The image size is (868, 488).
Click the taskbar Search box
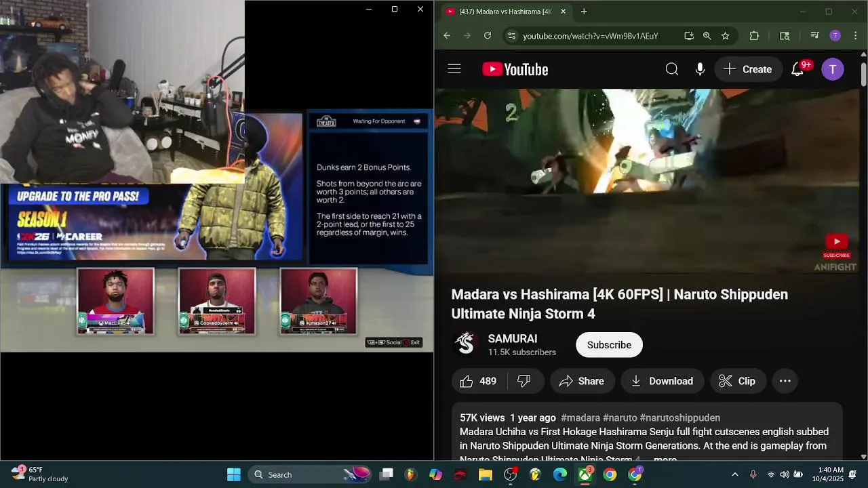[311, 474]
